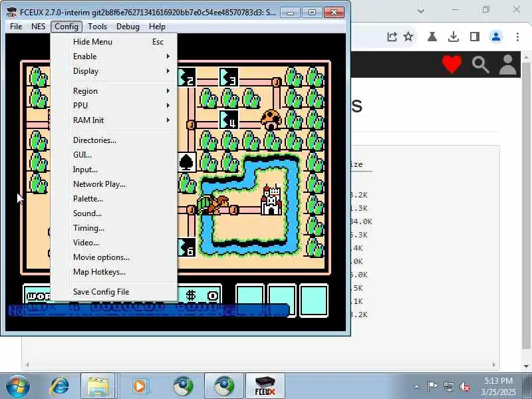This screenshot has width=532, height=399.
Task: Open the Windows Start menu
Action: coord(17,386)
